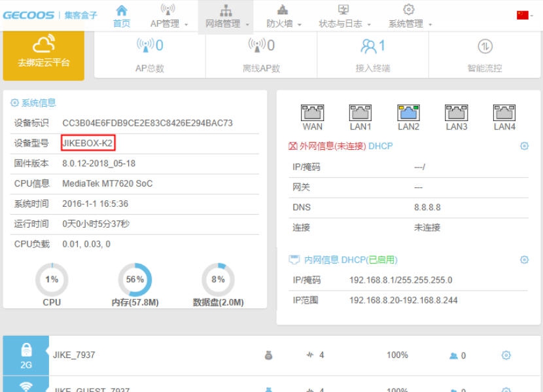
Task: Open the gear icon beside 内网信息 DHCP
Action: point(525,259)
